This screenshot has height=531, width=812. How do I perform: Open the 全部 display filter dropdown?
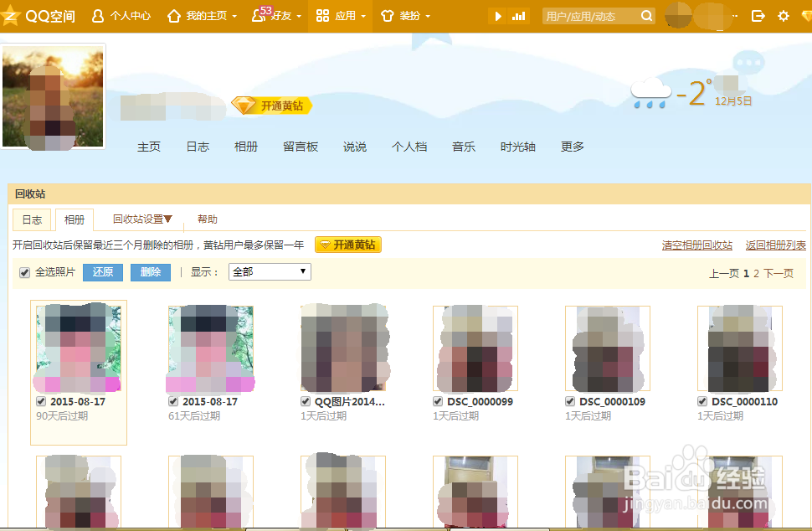point(269,271)
